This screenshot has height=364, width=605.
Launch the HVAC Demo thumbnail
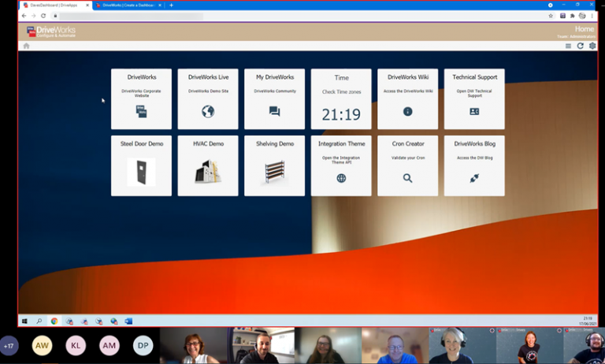click(208, 172)
